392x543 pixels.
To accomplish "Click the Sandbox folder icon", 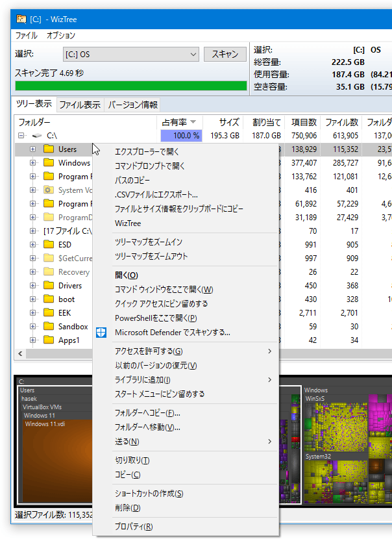I will (49, 326).
